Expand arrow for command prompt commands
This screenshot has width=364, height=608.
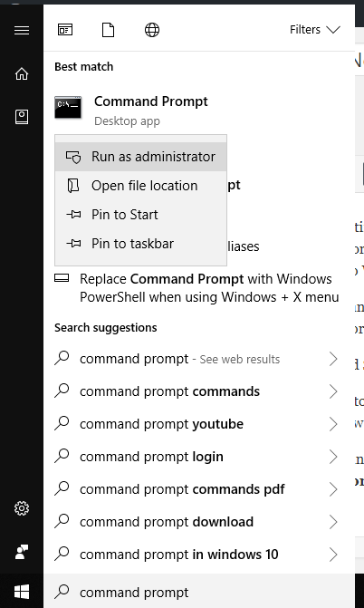333,391
